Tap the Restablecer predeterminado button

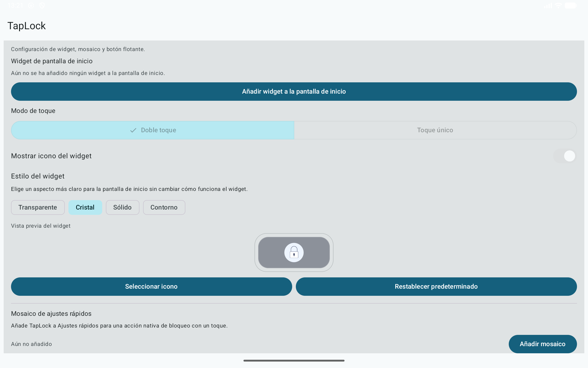[436, 287]
